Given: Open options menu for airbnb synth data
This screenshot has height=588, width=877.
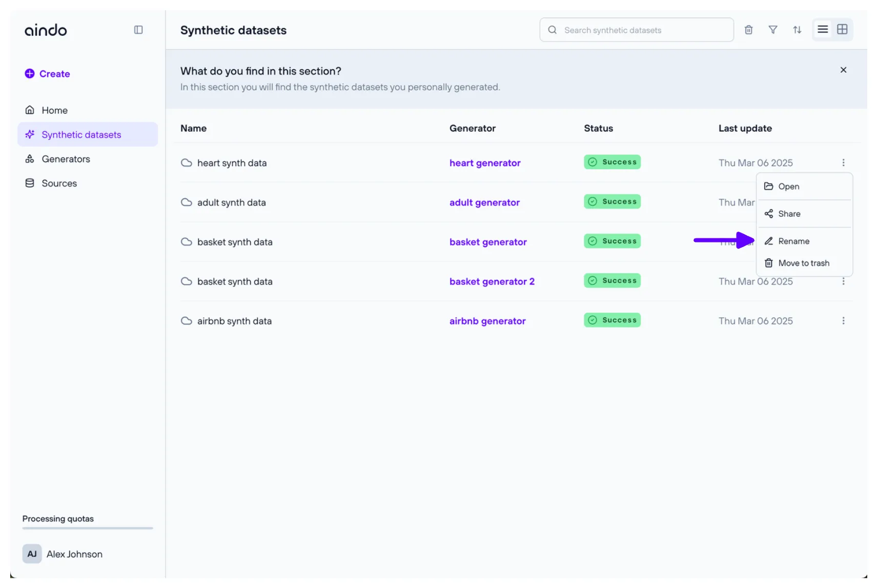Looking at the screenshot, I should pos(843,321).
